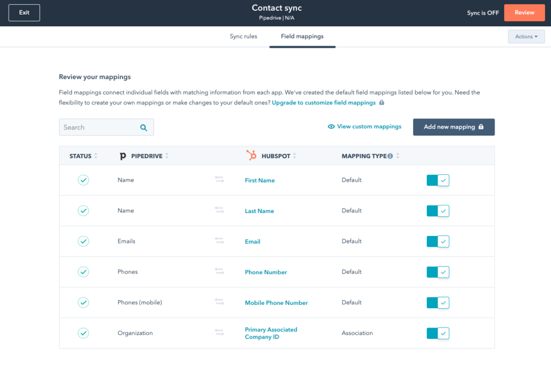The height and width of the screenshot is (392, 551).
Task: Show custom mappings via the eye link
Action: 364,126
